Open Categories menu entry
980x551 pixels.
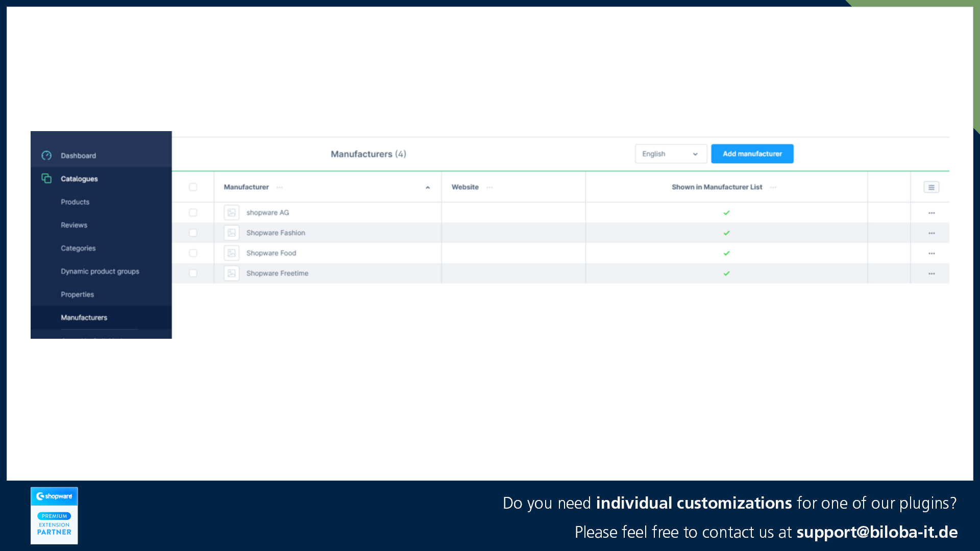[78, 248]
